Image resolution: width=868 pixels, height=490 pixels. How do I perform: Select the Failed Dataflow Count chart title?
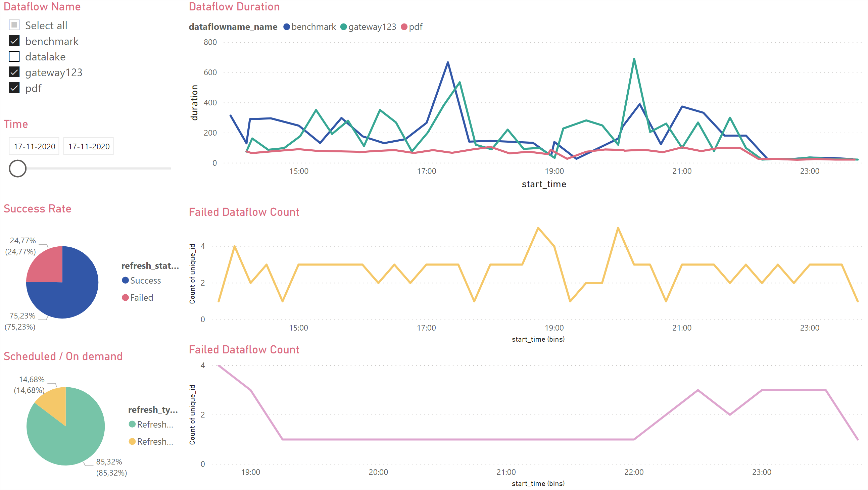(243, 212)
